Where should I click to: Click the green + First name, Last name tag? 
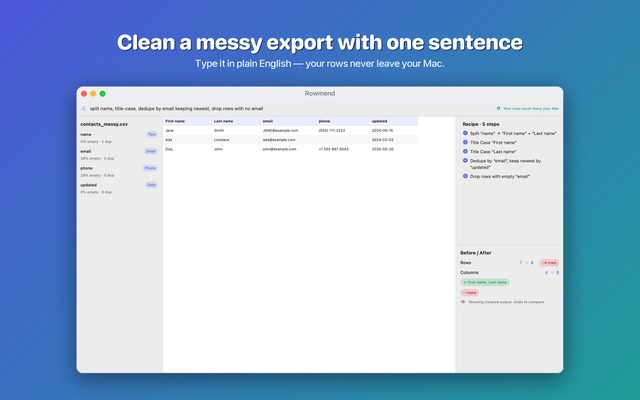(x=485, y=282)
